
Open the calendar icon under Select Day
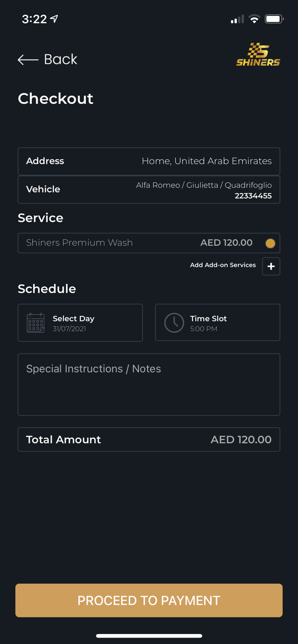[36, 323]
